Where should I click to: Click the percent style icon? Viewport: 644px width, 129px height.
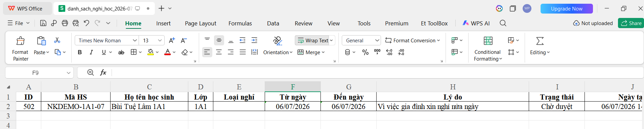click(365, 52)
